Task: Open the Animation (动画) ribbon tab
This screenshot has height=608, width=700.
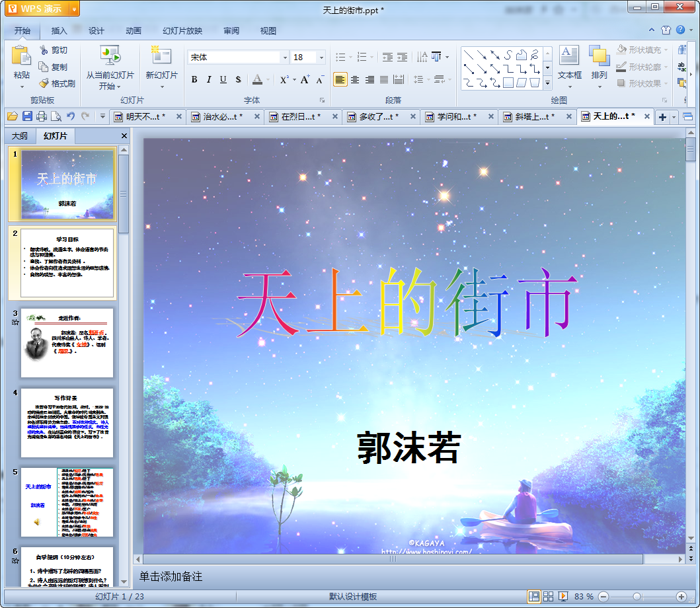Action: click(133, 30)
